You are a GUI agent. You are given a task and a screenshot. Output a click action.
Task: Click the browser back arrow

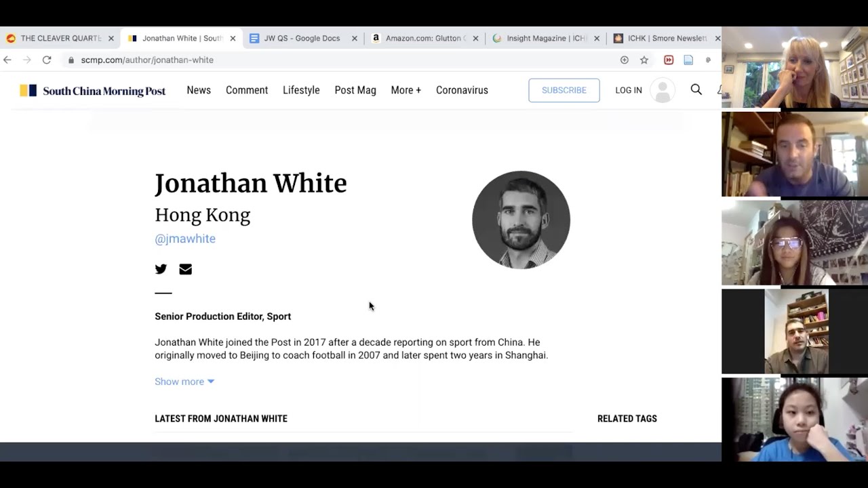click(7, 60)
